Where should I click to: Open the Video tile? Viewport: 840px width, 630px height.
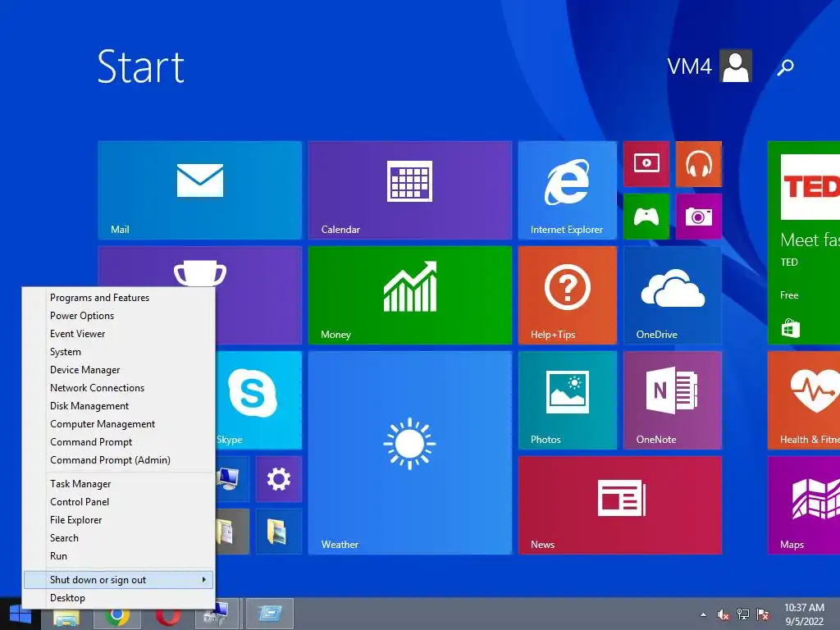pyautogui.click(x=646, y=164)
